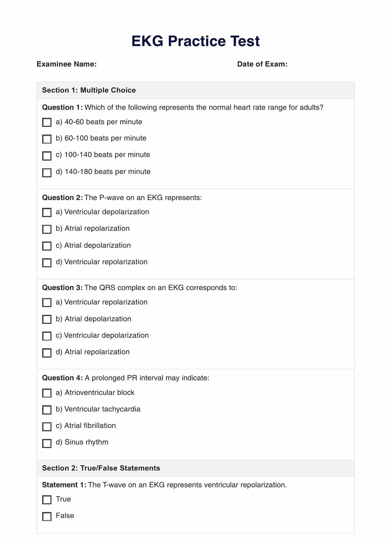Screen dimensions: 392x544
Task: Select 60-100 beats per minute answer
Action: click(47, 139)
